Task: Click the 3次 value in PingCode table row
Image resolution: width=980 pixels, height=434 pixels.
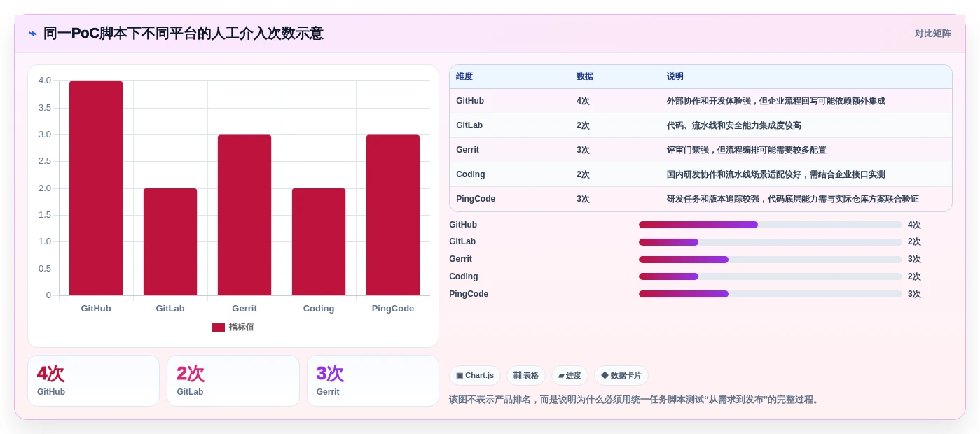Action: [x=583, y=199]
